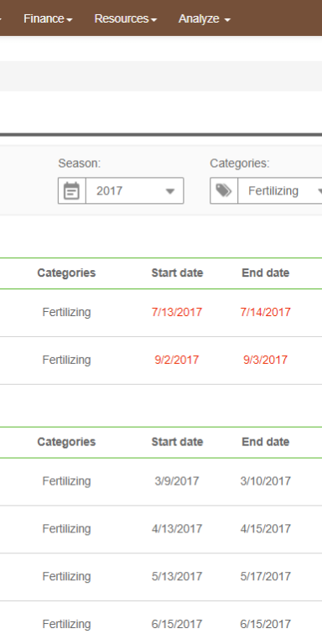This screenshot has height=644, width=322.
Task: Click the 5/13/2017 start date cell
Action: click(177, 577)
